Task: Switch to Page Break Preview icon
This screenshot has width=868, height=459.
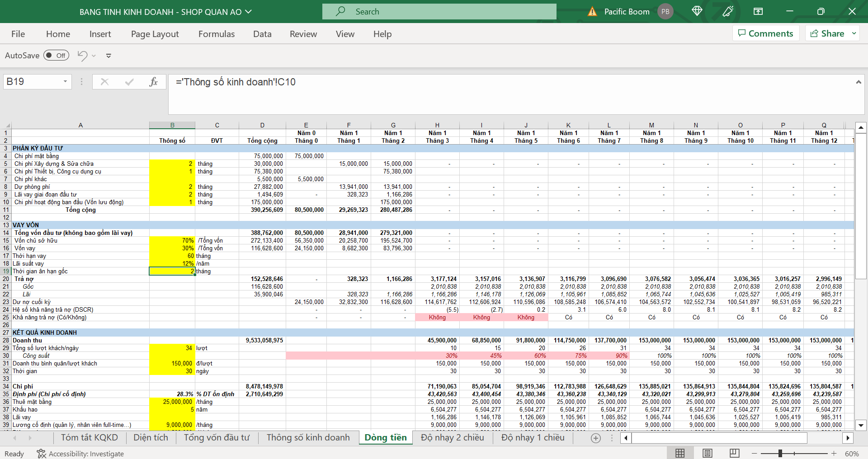Action: (x=735, y=453)
